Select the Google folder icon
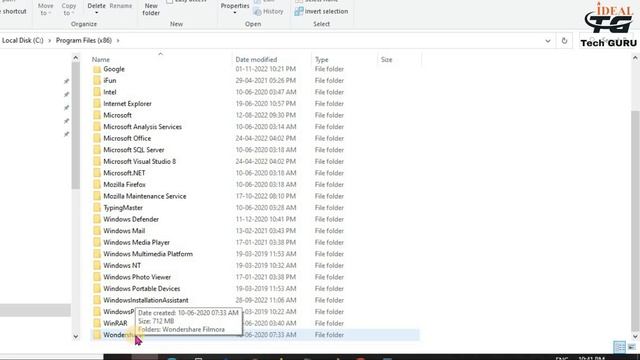Viewport: 640px width, 360px height. [x=97, y=69]
